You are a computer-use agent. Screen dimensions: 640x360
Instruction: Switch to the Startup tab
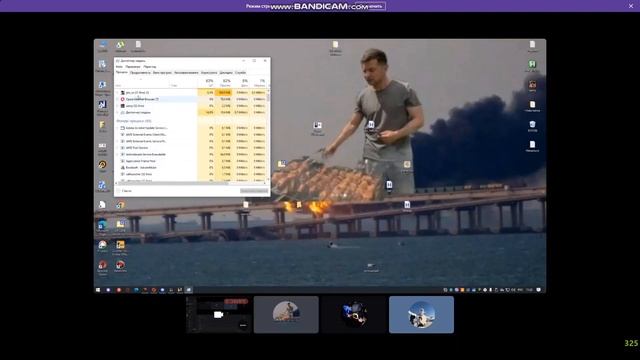tap(186, 73)
